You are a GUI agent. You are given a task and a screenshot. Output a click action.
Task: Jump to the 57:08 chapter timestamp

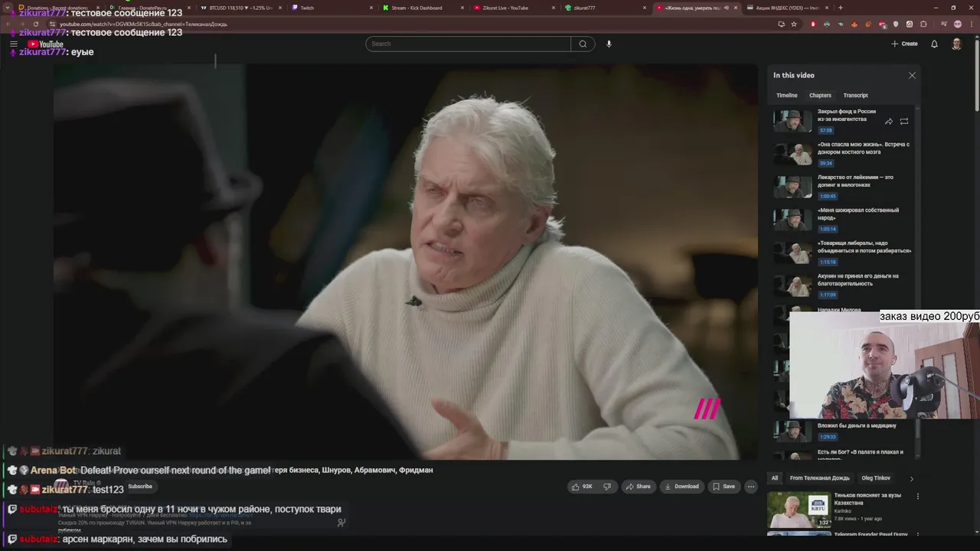click(825, 131)
